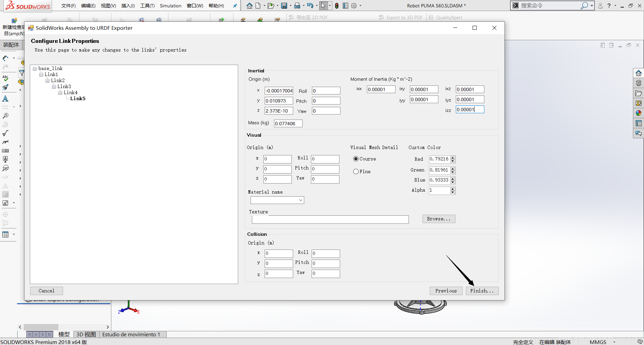Click the 装配体 ribbon tab

11,45
